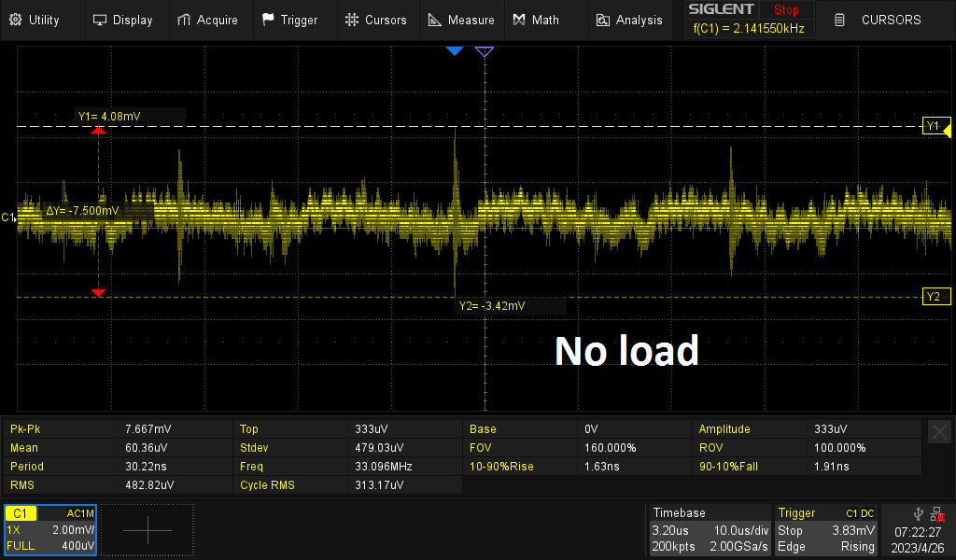Click the yellow trigger level arrow

pyautogui.click(x=947, y=129)
